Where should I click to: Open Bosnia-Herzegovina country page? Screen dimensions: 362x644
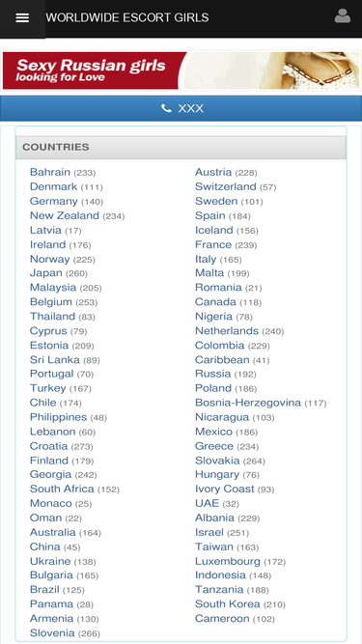pos(248,403)
